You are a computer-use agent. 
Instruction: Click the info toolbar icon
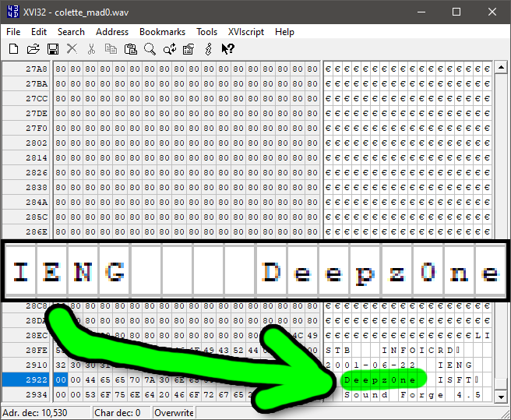(x=209, y=49)
